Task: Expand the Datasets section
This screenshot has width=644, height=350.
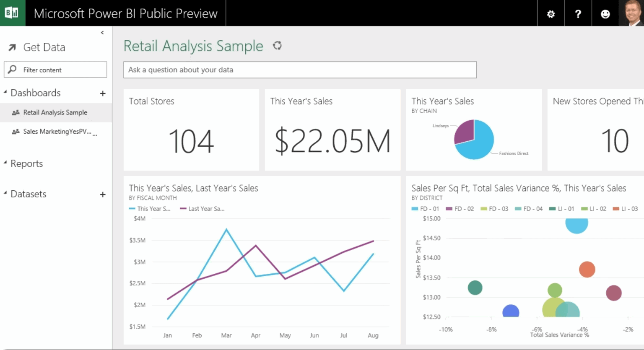Action: click(x=5, y=194)
